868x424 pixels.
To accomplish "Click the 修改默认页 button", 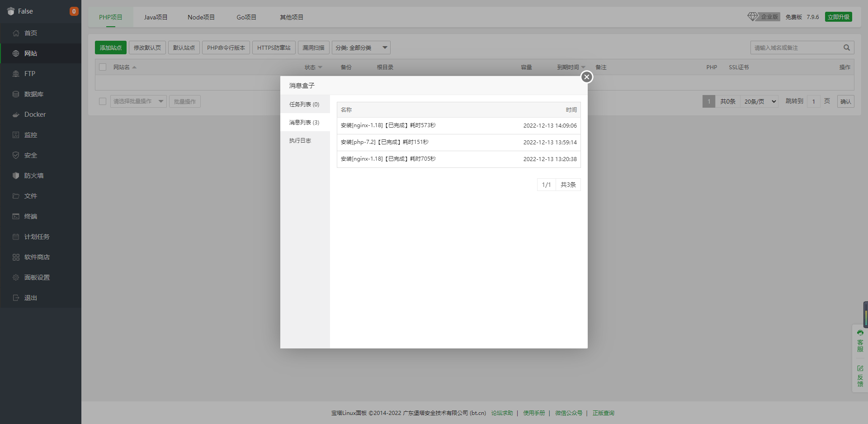I will [x=147, y=48].
